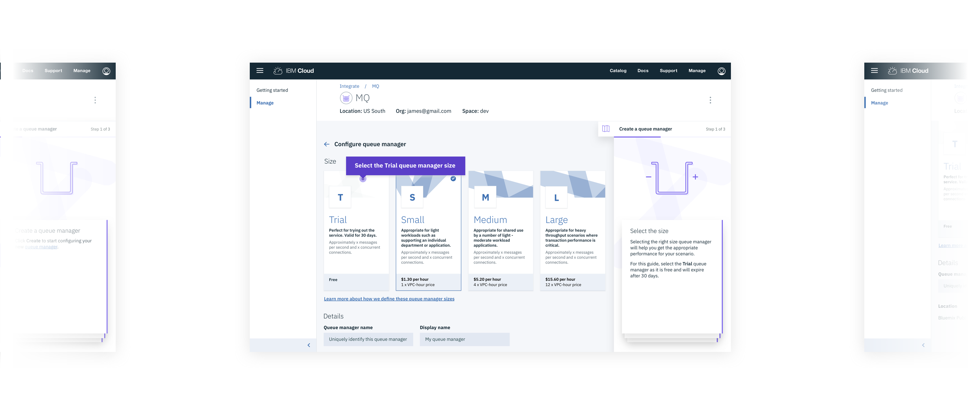Click the pulsing hotspot on Trial card
The height and width of the screenshot is (420, 980).
363,178
